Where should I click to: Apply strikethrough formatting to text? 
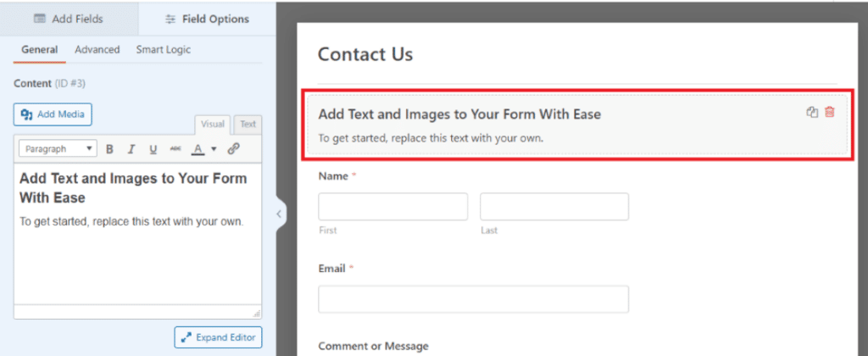(x=175, y=148)
